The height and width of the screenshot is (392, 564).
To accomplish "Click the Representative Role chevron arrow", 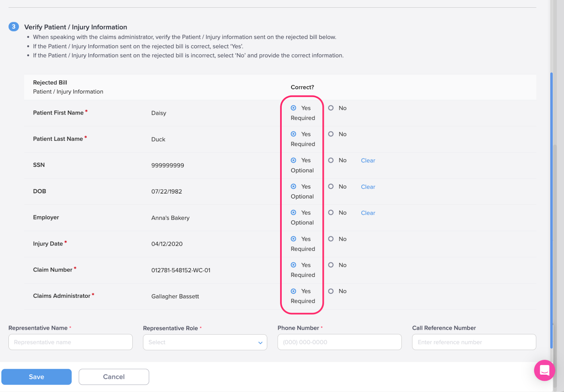I will [x=260, y=343].
